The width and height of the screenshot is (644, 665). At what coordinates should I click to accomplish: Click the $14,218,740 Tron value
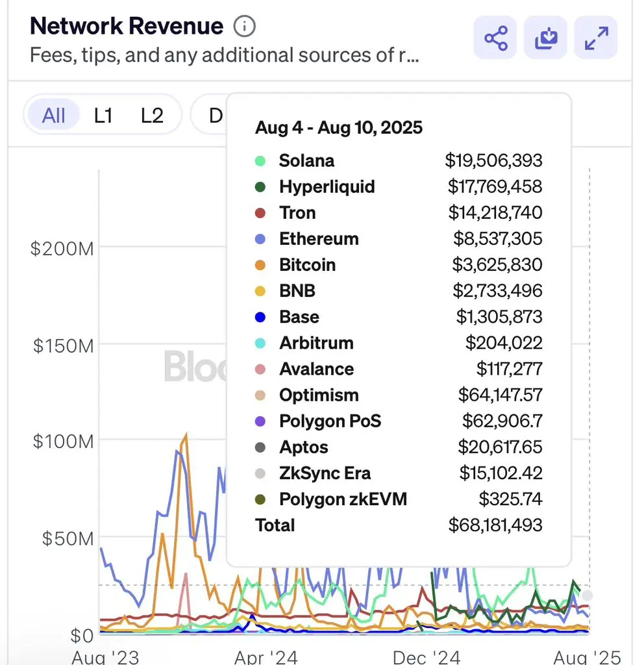point(495,213)
